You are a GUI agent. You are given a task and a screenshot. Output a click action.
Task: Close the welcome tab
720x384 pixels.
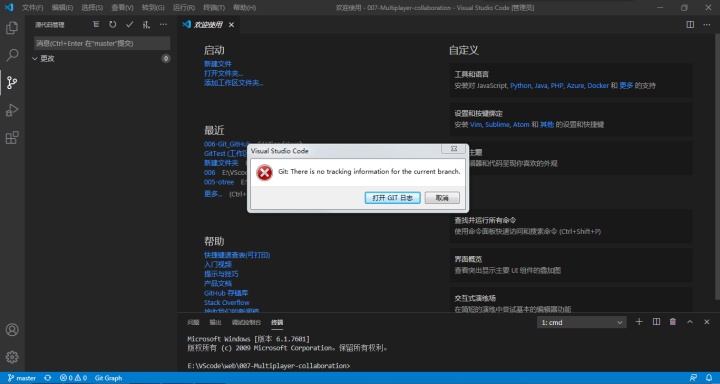[x=231, y=25]
